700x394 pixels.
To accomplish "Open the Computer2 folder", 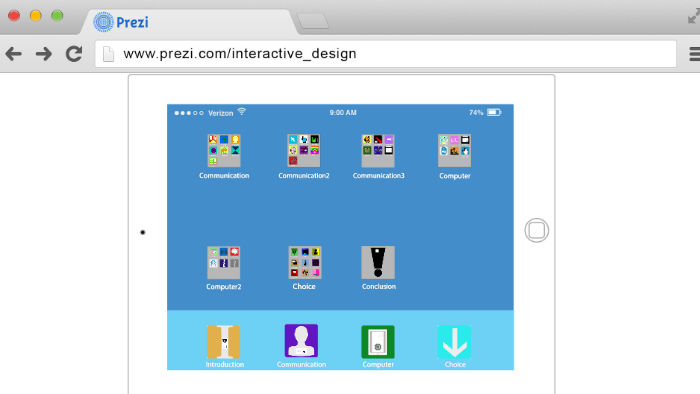I will 224,262.
